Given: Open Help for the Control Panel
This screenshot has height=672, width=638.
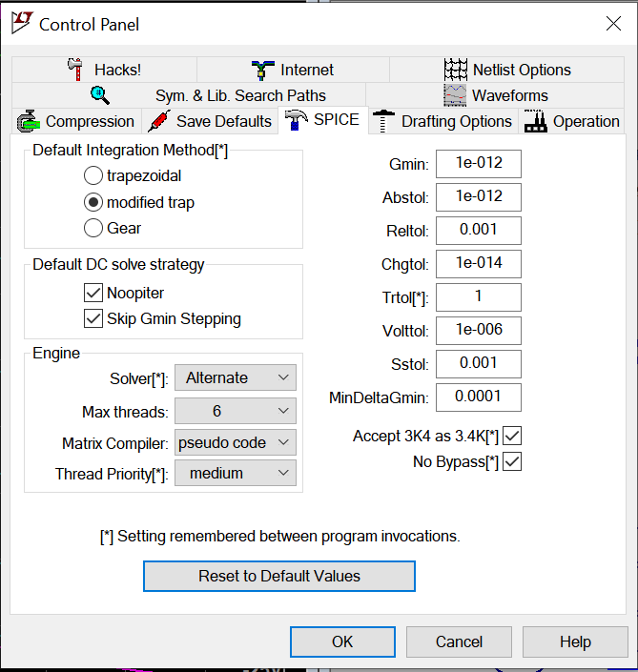Looking at the screenshot, I should coord(575,641).
